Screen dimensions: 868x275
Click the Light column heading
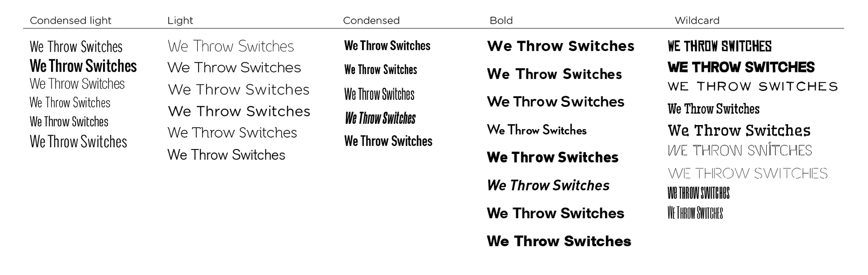pos(180,20)
